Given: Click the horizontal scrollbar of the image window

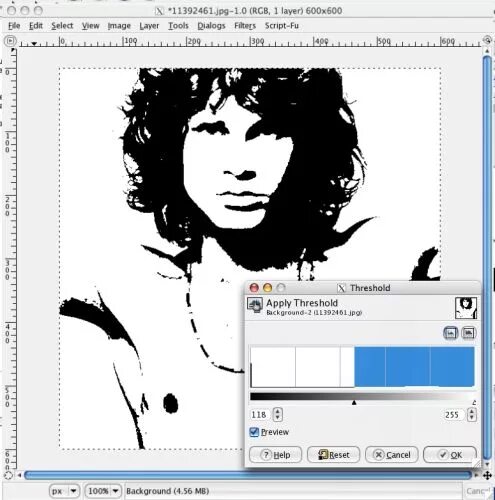Looking at the screenshot, I should (x=248, y=475).
